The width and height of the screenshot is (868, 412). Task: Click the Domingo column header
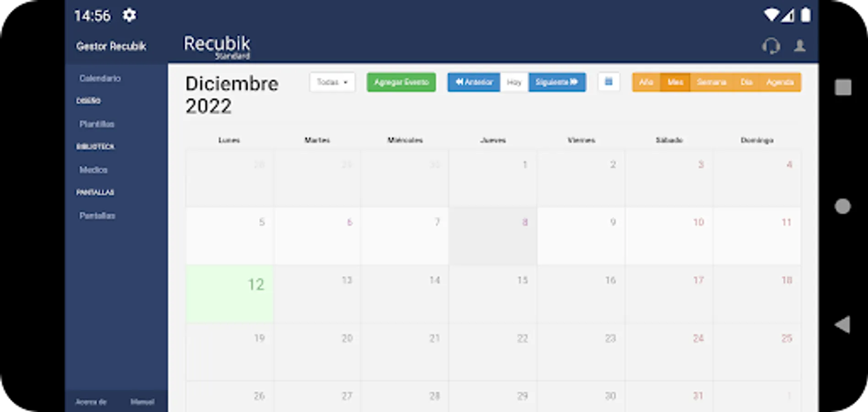pyautogui.click(x=757, y=140)
